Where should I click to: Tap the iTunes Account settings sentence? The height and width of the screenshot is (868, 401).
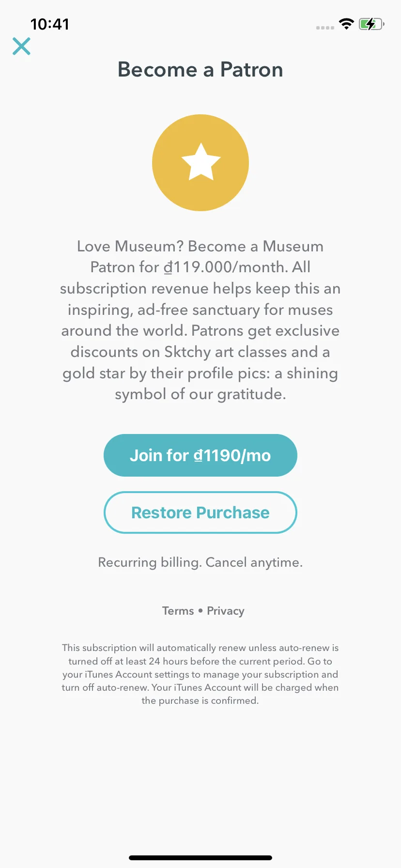tap(200, 674)
